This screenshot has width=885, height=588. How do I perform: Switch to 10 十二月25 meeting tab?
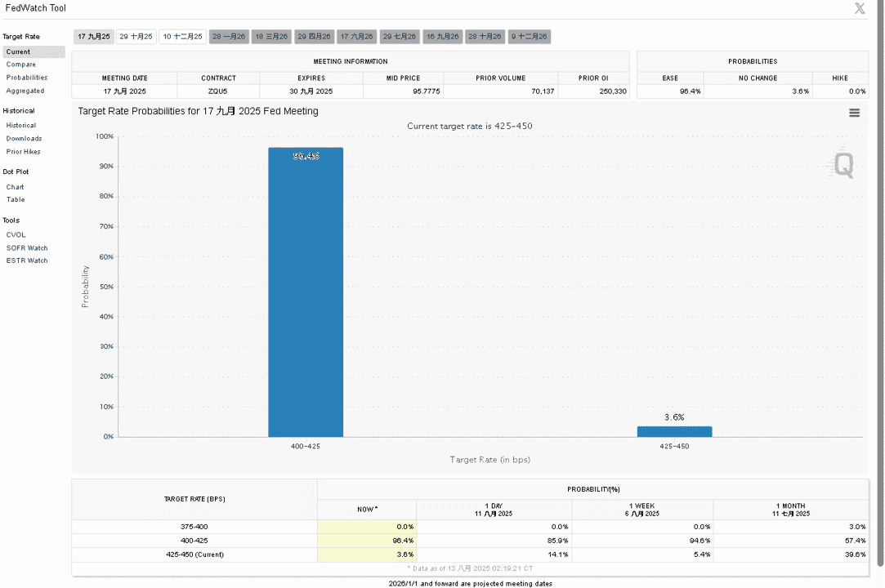click(x=182, y=37)
